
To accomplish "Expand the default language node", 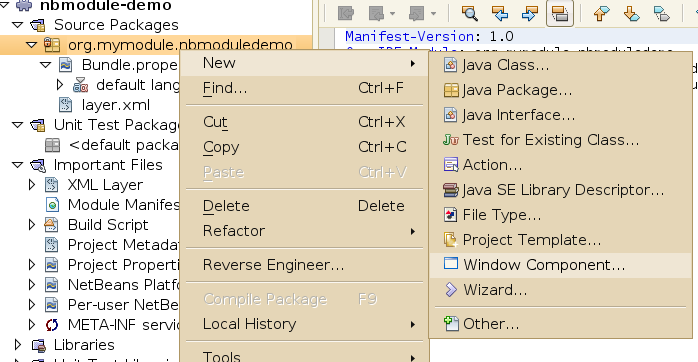I will [60, 85].
